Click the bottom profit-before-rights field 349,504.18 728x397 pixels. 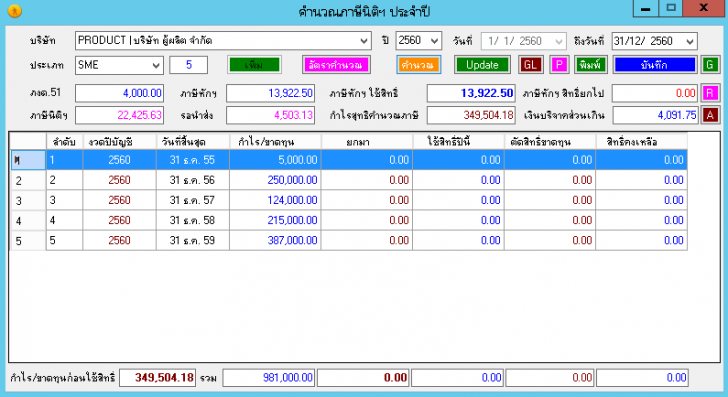[x=157, y=377]
